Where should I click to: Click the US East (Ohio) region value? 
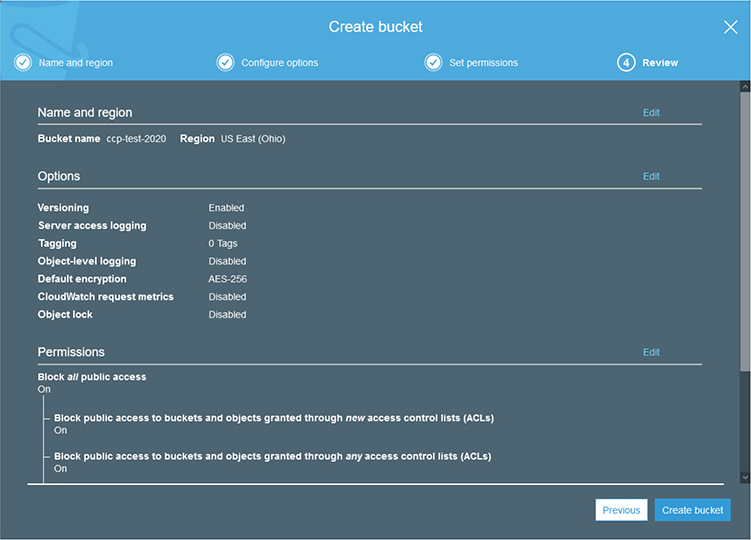[x=253, y=139]
